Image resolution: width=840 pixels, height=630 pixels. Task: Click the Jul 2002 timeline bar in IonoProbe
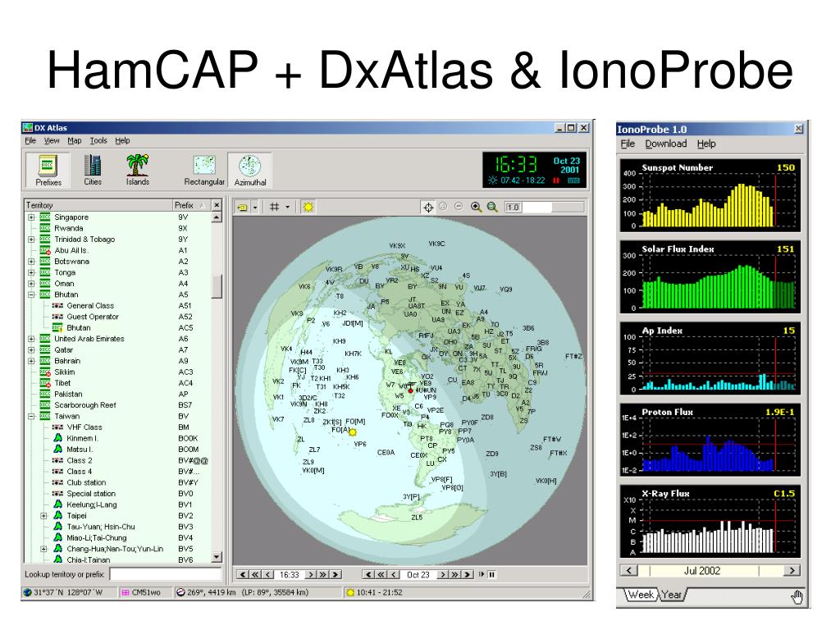710,571
